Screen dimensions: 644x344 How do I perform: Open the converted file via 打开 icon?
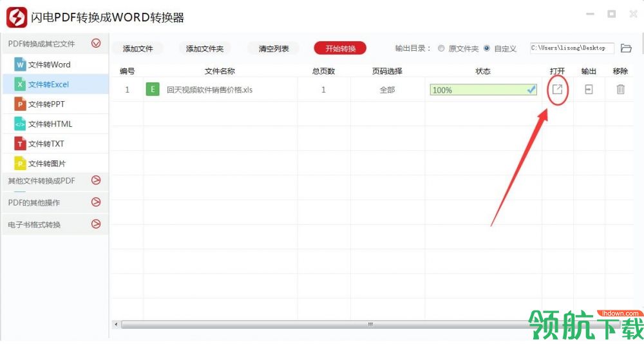(x=557, y=89)
